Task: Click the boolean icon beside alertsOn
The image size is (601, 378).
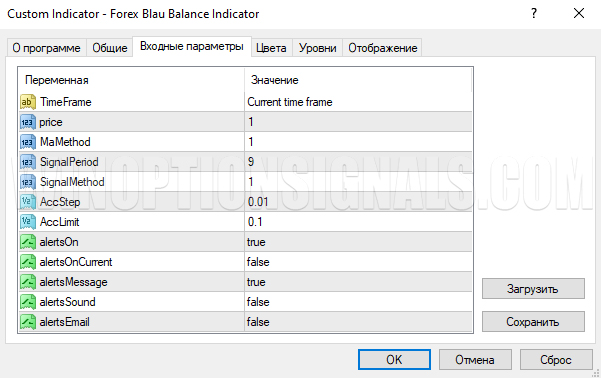Action: pyautogui.click(x=28, y=242)
